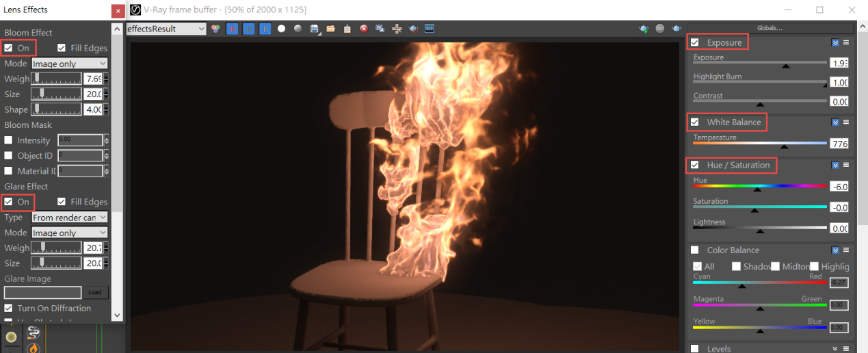Toggle the red channel button
868x353 pixels.
click(x=232, y=29)
